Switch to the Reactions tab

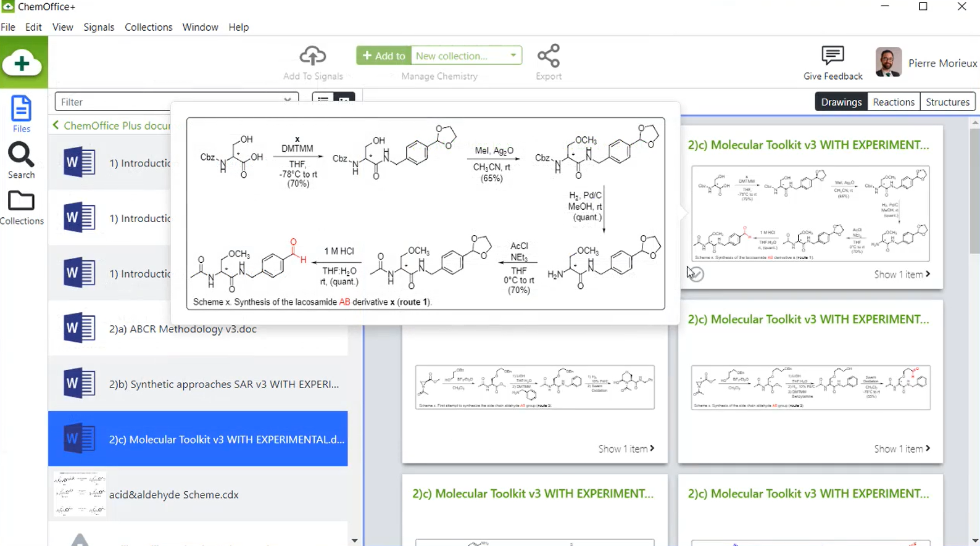(893, 102)
